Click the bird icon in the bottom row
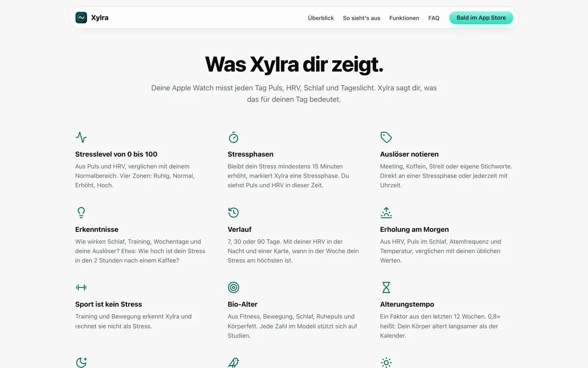This screenshot has width=588, height=368. [x=233, y=362]
